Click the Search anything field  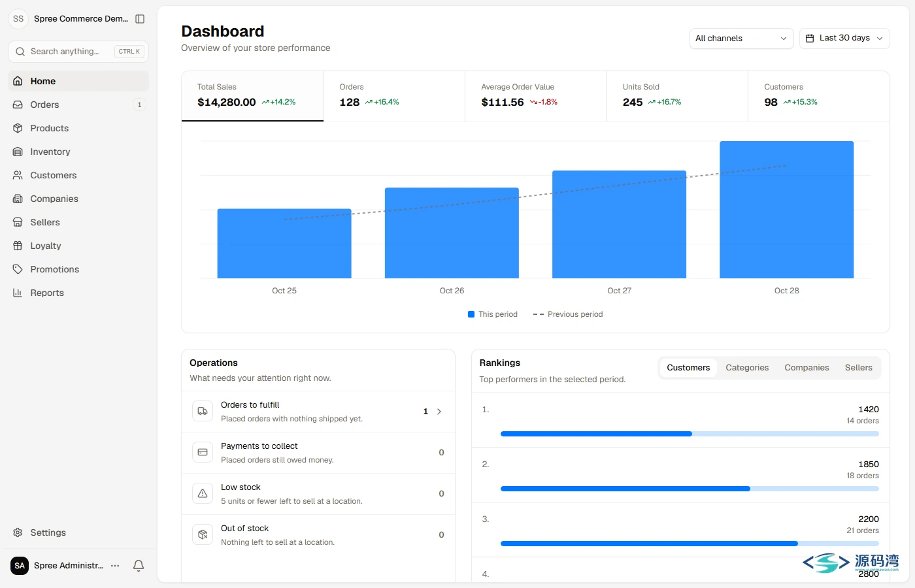(x=78, y=52)
